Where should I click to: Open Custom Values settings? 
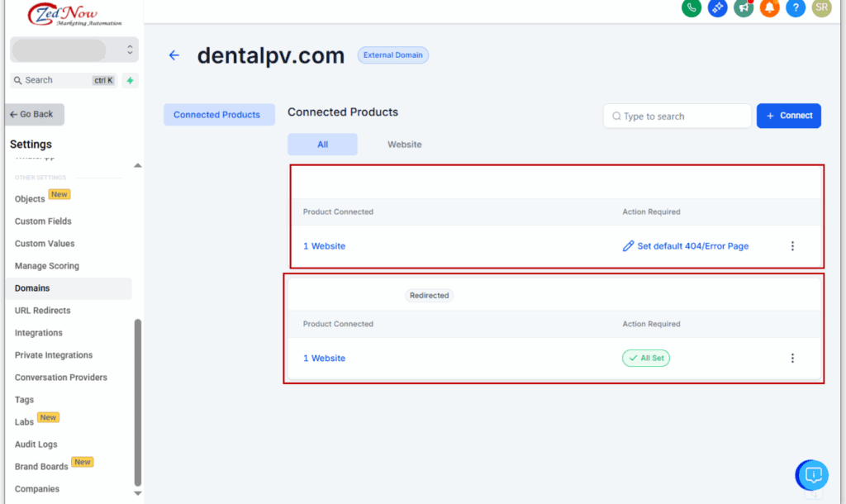45,244
